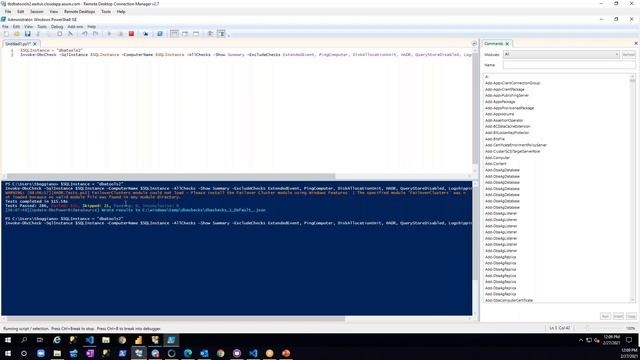Click remote session Start button

[8, 340]
